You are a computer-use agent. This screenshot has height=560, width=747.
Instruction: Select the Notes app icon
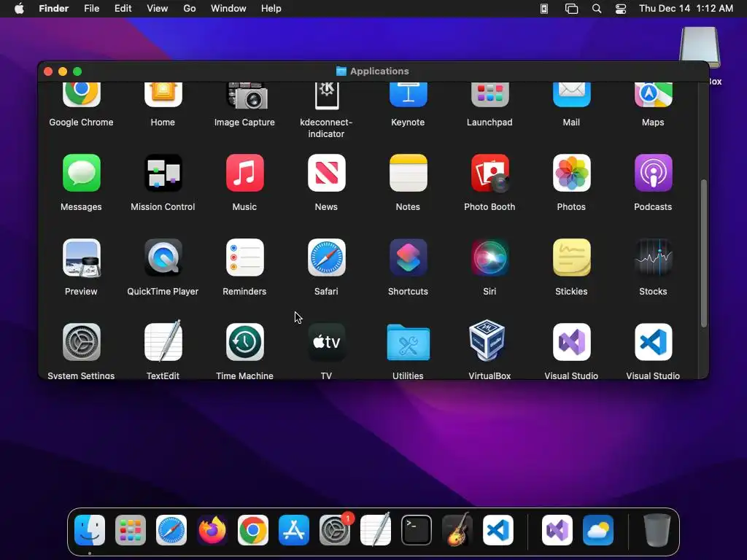[x=409, y=173]
